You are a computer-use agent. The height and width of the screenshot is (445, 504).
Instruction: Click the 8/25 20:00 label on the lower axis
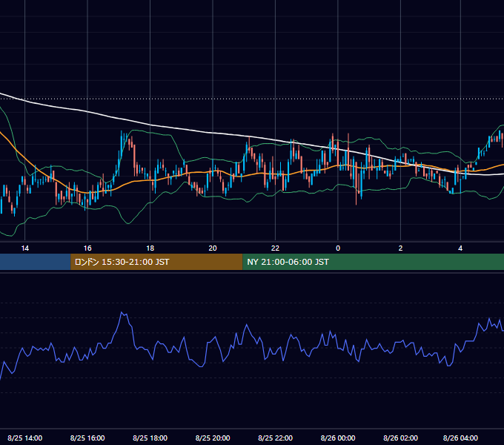213,438
